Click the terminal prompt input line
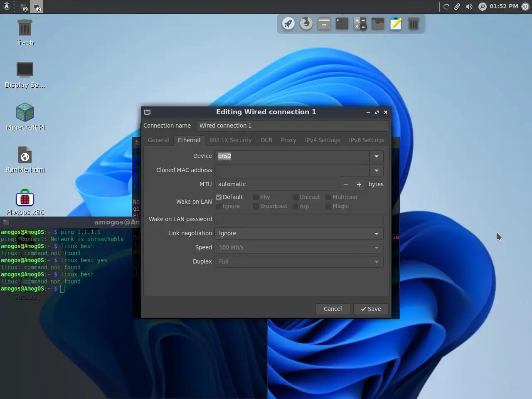This screenshot has height=399, width=532. [62, 289]
